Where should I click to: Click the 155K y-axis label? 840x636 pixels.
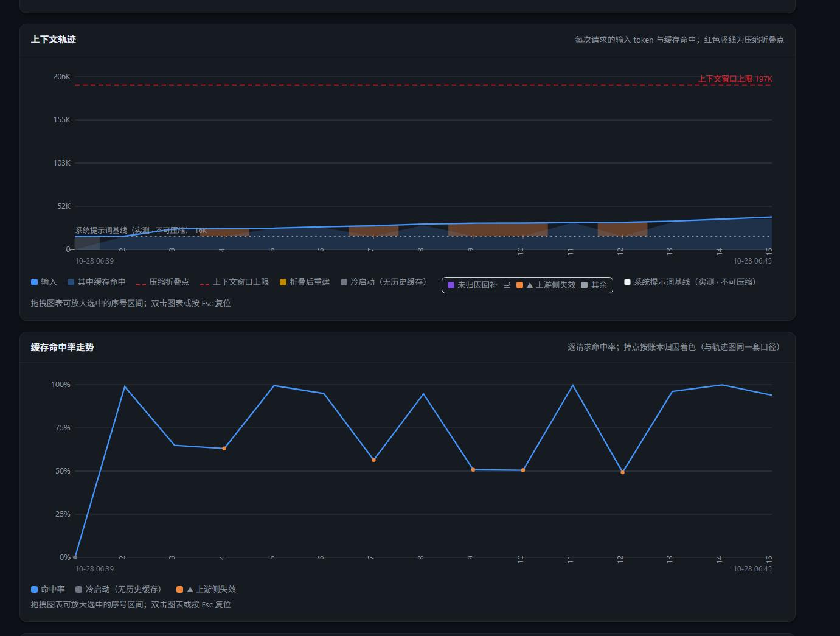(x=61, y=120)
